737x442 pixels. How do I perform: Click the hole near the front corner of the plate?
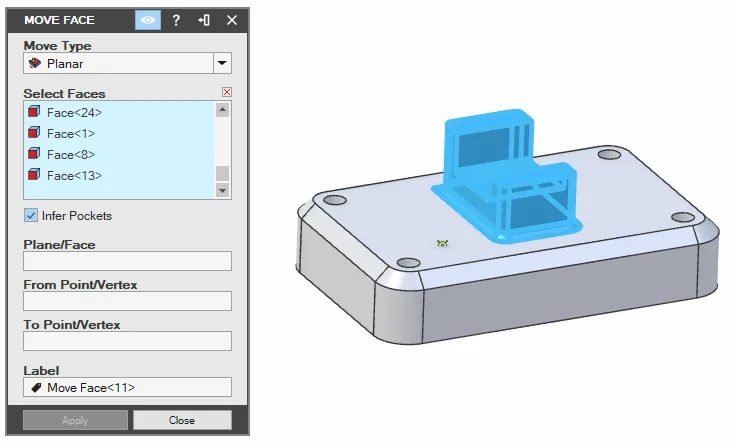pyautogui.click(x=408, y=262)
